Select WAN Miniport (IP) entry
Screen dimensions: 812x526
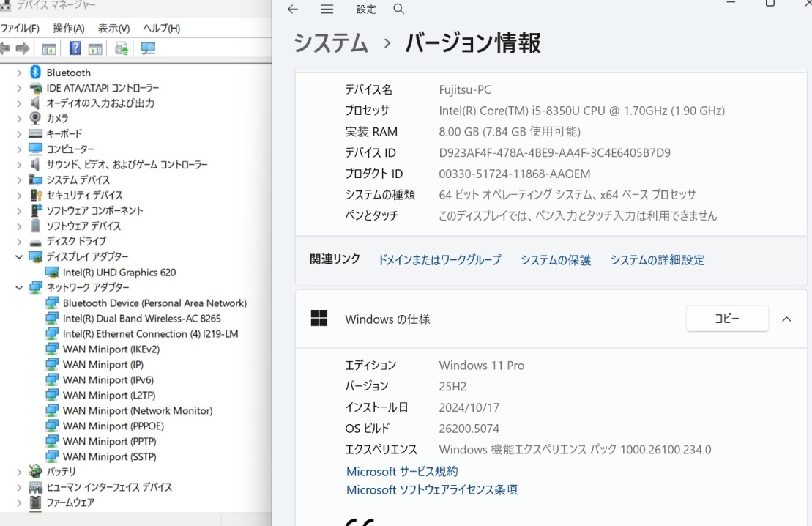103,365
